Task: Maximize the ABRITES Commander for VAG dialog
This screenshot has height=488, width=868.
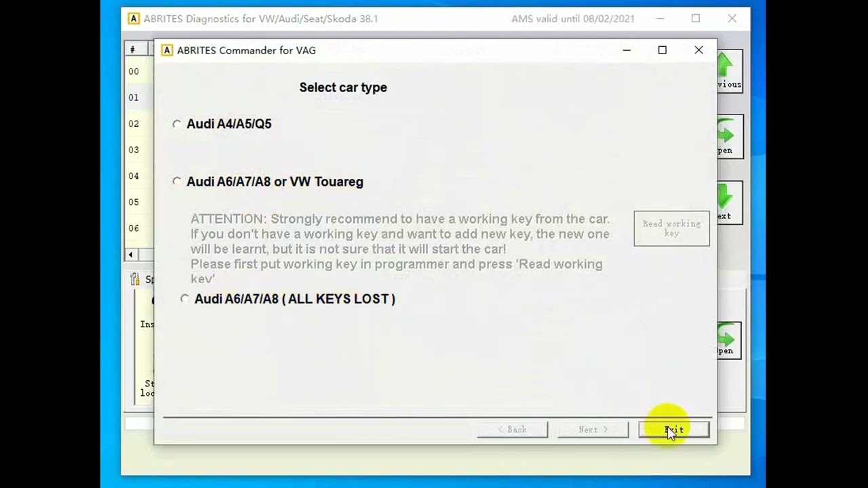Action: click(x=663, y=50)
